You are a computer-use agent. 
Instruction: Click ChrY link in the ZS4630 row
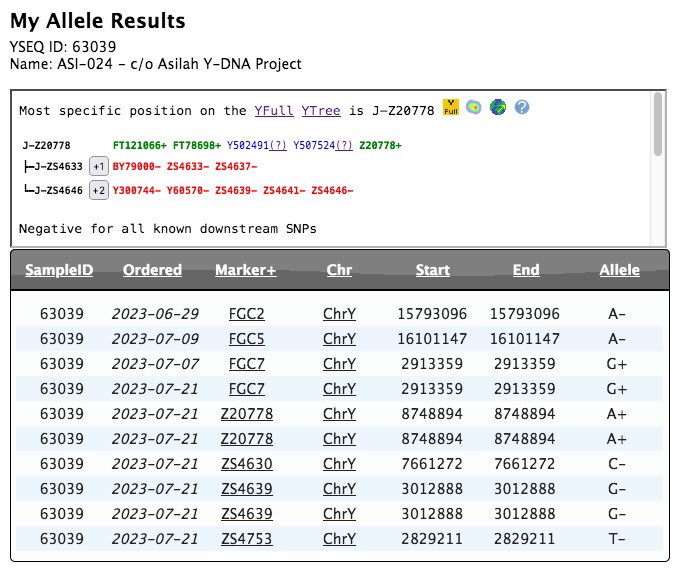(339, 464)
